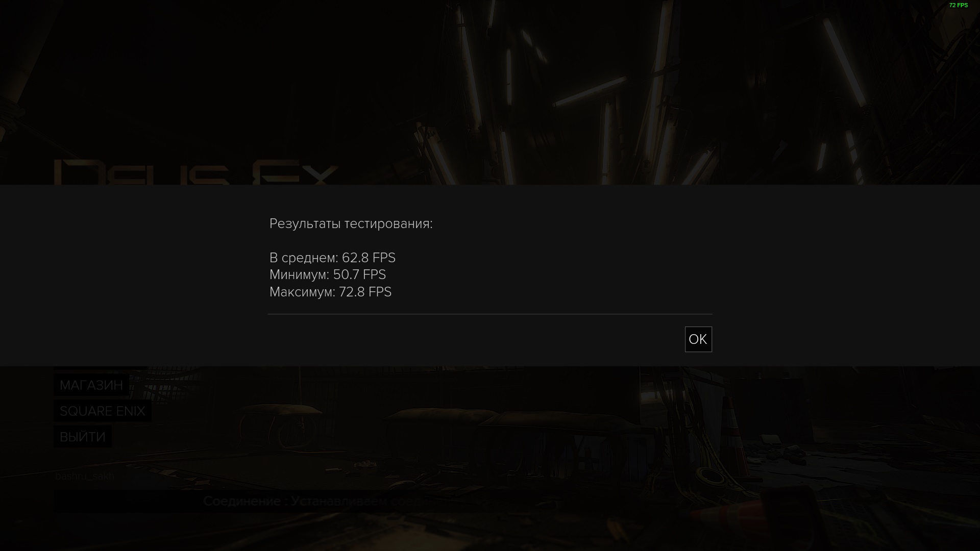Click the black bar left of Соединение text
This screenshot has width=980, height=551.
click(x=128, y=501)
